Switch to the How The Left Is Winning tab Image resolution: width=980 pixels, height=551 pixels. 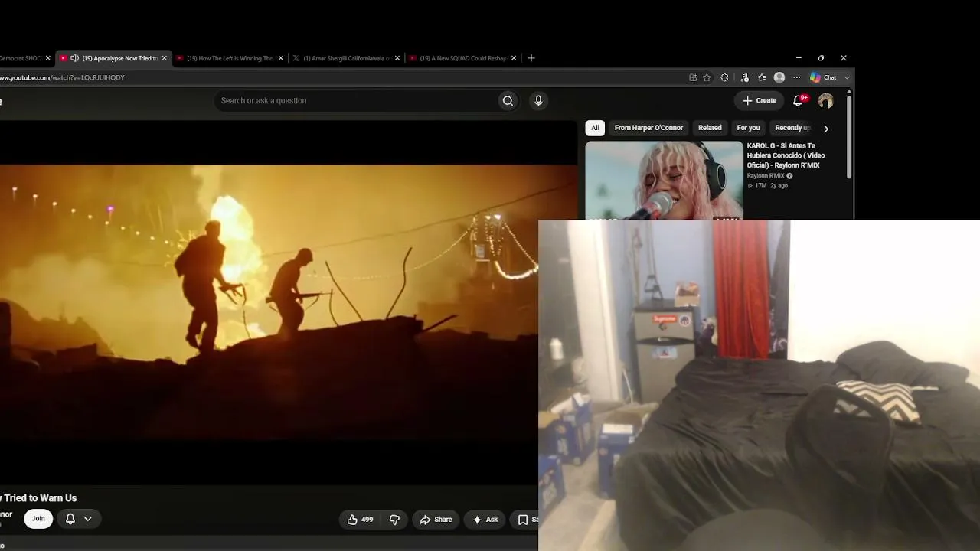230,58
